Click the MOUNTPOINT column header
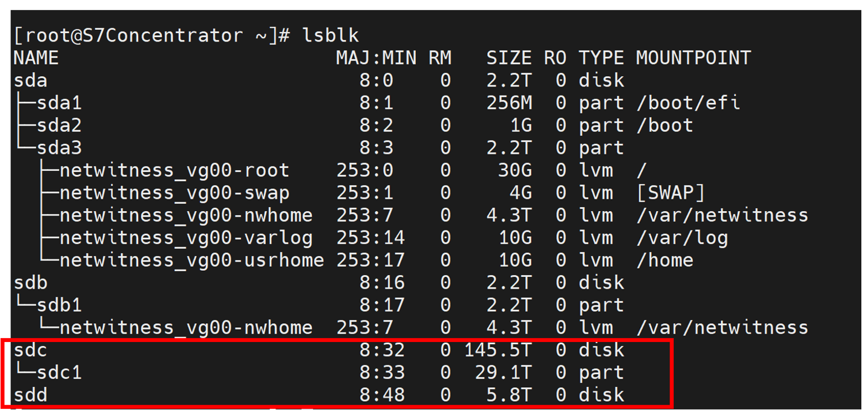868x415 pixels. [x=693, y=58]
